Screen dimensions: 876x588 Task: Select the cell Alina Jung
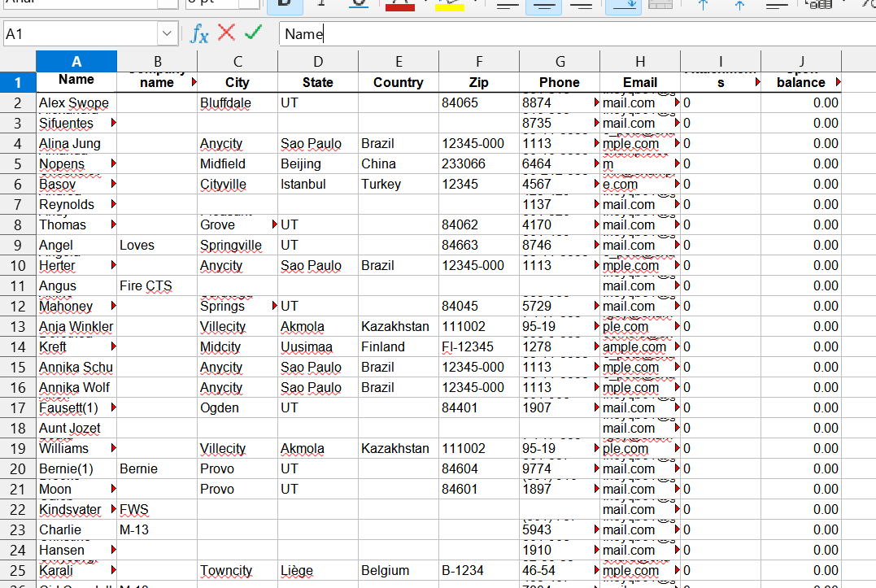tap(76, 143)
